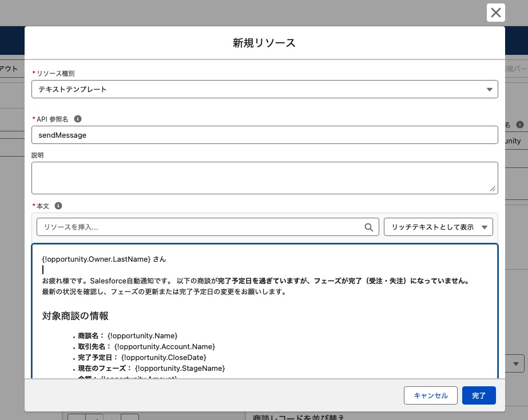Click the 最新の状況を確認し line
This screenshot has height=420, width=528.
pyautogui.click(x=164, y=291)
